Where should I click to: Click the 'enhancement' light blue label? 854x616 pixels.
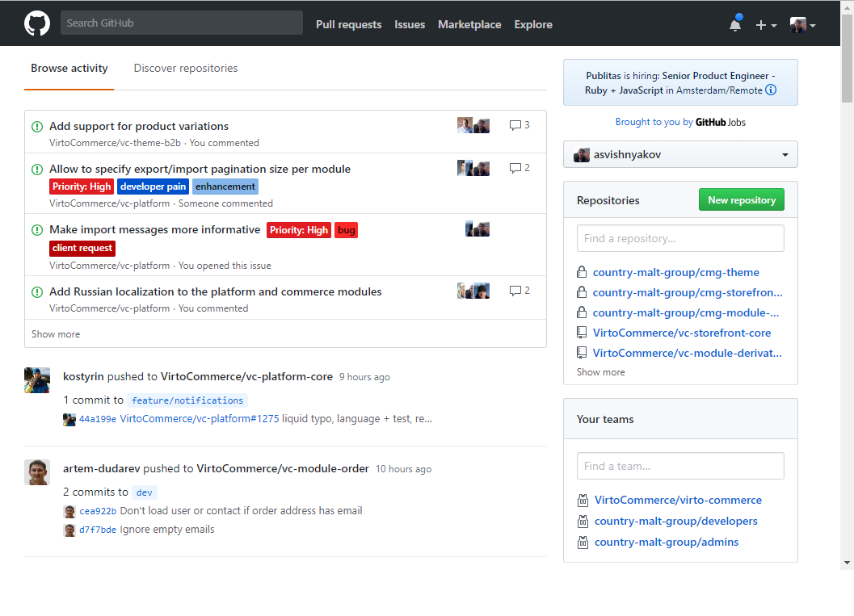[x=225, y=186]
